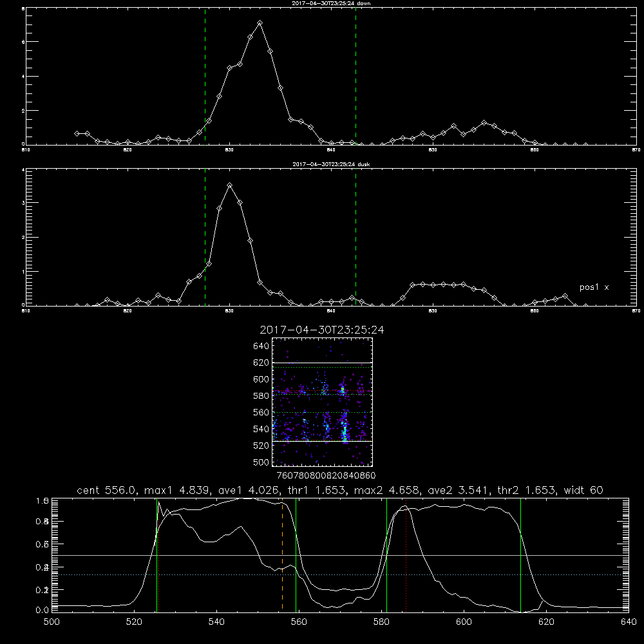The width and height of the screenshot is (644, 644).
Task: Click 'cent 556.0' in the bottom plot header
Action: [106, 490]
